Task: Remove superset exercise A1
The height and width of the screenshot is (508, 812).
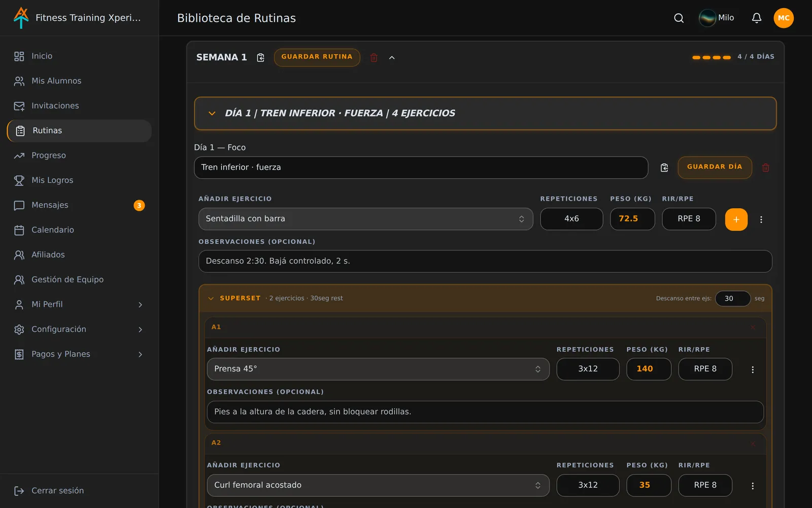Action: point(753,327)
